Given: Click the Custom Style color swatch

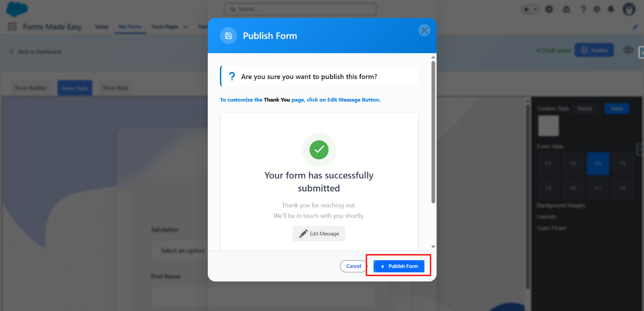Looking at the screenshot, I should pyautogui.click(x=548, y=126).
